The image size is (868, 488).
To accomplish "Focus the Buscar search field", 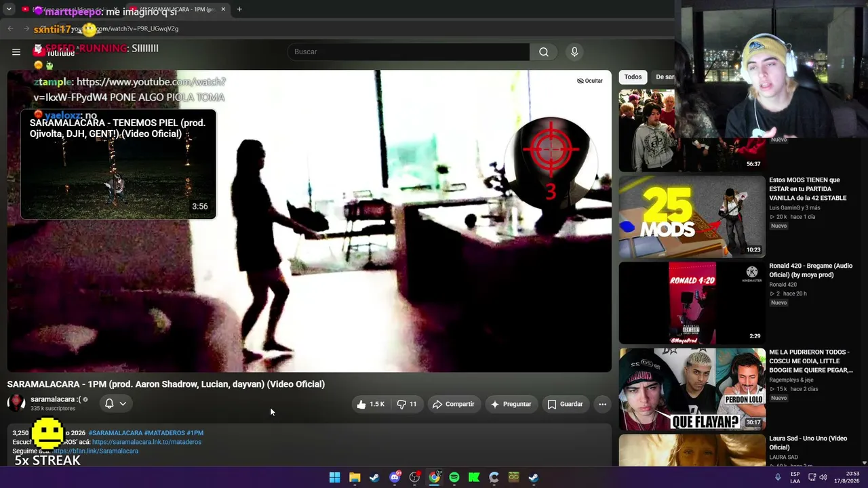I will (x=409, y=52).
